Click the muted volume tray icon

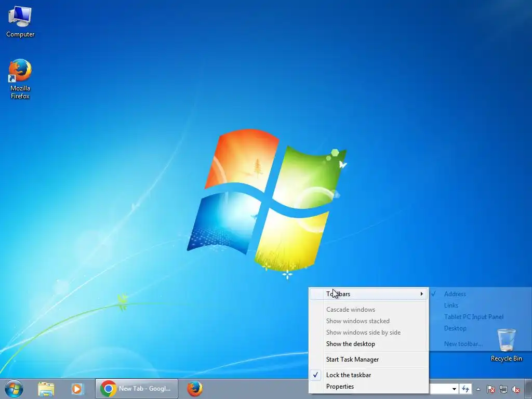click(516, 389)
